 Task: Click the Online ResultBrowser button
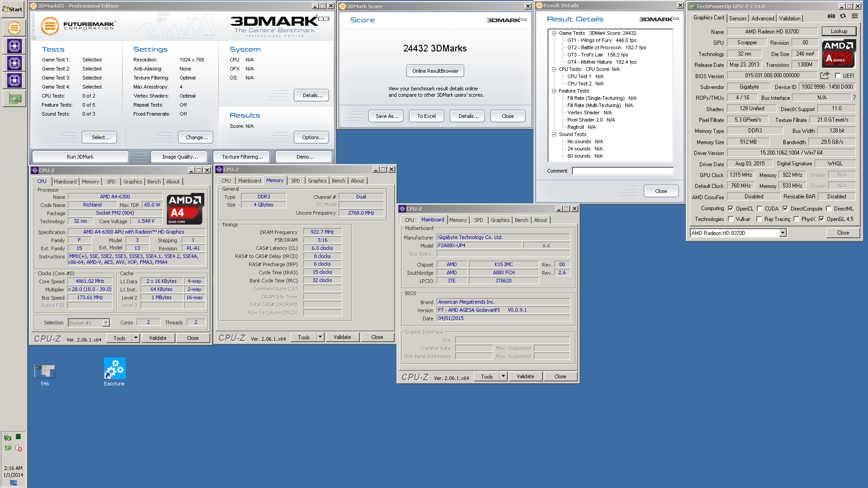pyautogui.click(x=435, y=71)
